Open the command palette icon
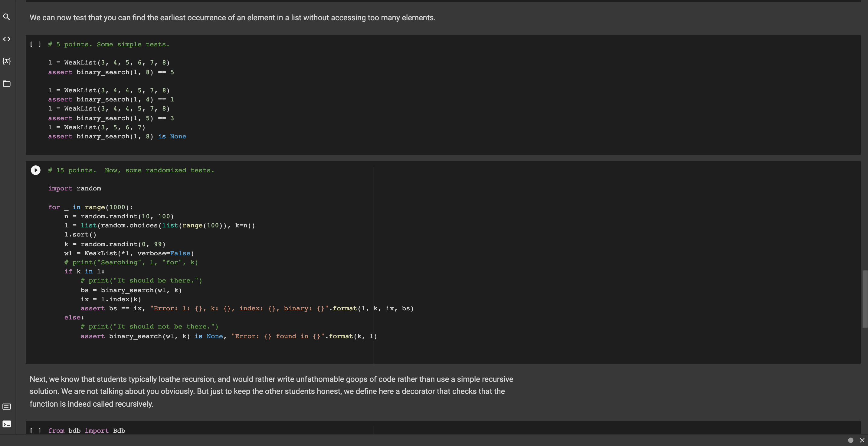The image size is (868, 446). point(6,407)
